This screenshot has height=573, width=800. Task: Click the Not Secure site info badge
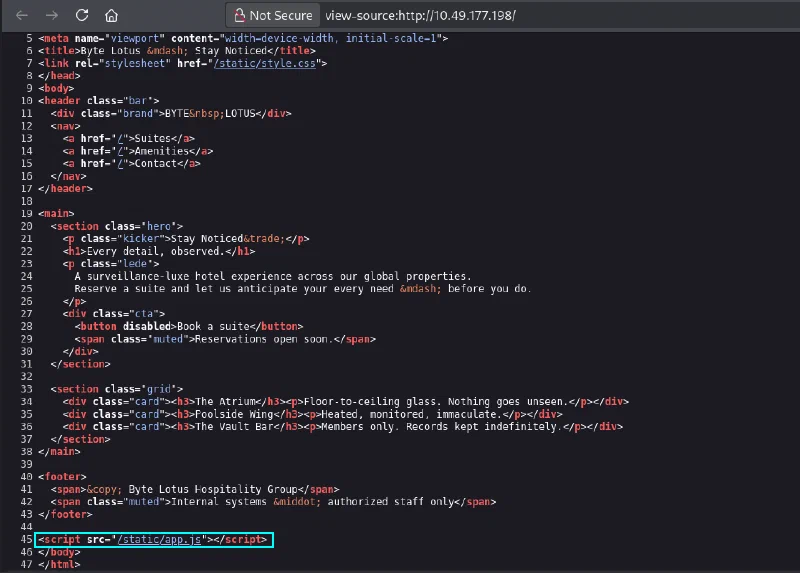(x=273, y=15)
